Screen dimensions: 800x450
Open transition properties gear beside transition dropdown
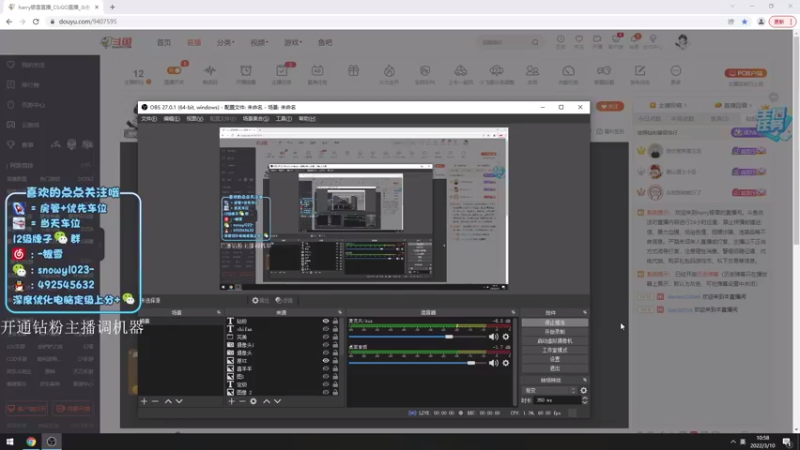584,390
